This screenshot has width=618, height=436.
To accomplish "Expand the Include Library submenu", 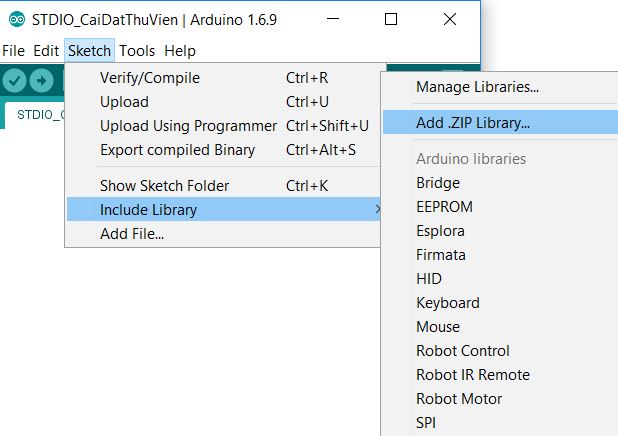I will point(223,209).
